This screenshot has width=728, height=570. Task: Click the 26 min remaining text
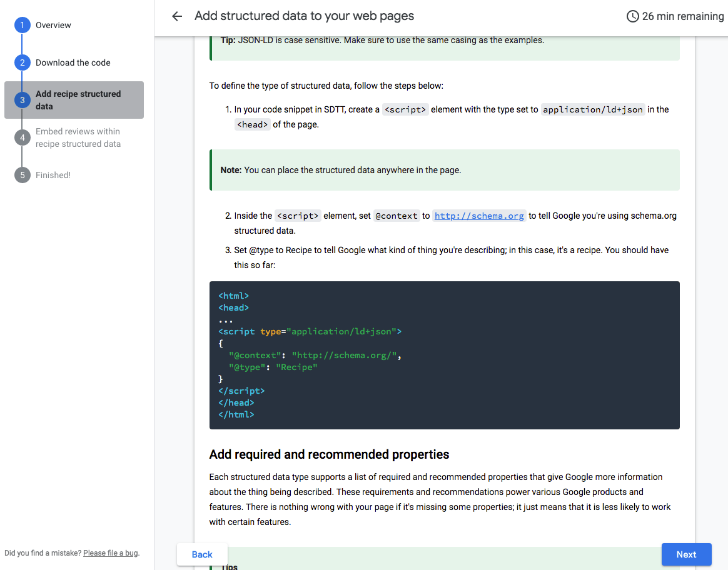pyautogui.click(x=682, y=16)
